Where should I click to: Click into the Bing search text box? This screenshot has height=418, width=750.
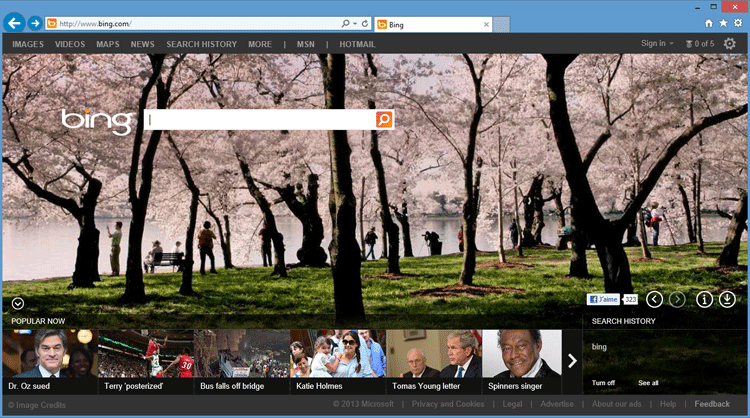point(258,120)
